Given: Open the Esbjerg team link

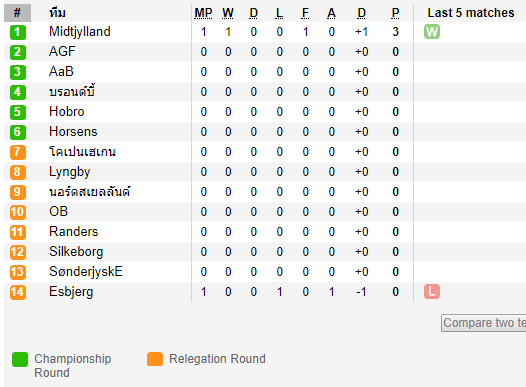Looking at the screenshot, I should 71,291.
